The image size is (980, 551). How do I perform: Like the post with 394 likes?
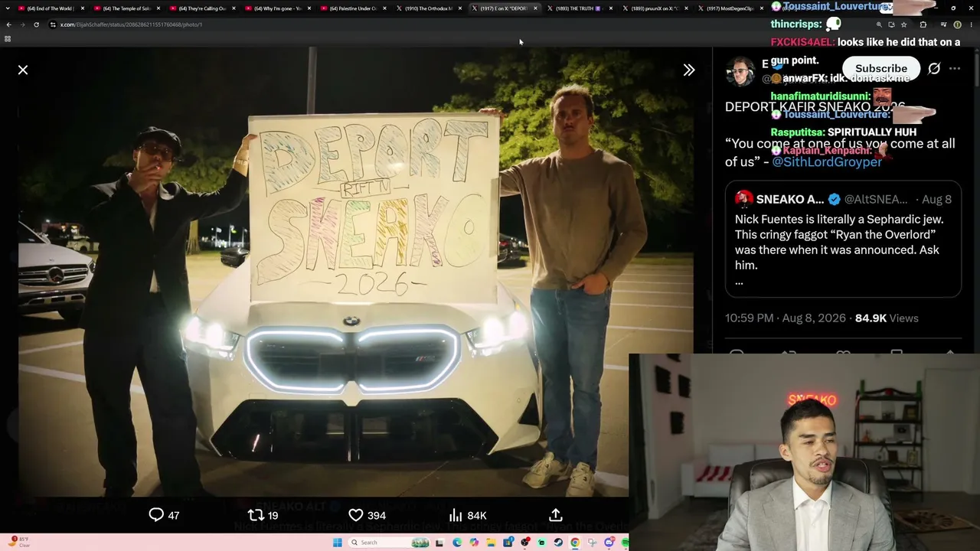click(367, 515)
